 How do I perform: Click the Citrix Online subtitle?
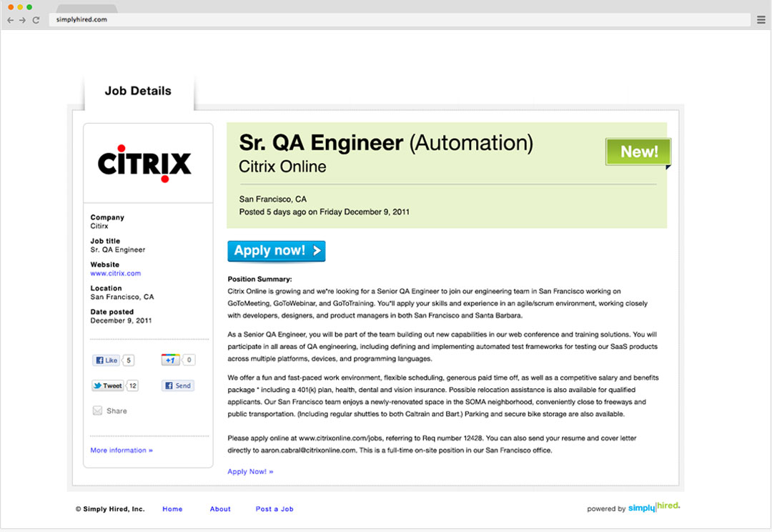tap(282, 167)
